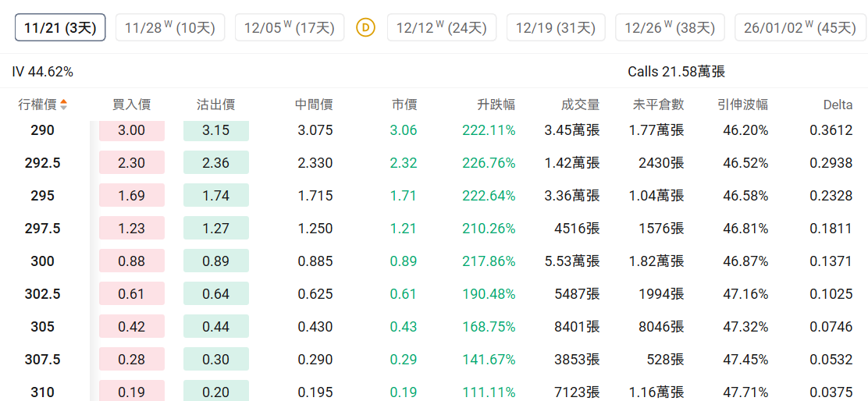The width and height of the screenshot is (868, 401).
Task: Click ask price 0.89 for strike 300
Action: (215, 261)
